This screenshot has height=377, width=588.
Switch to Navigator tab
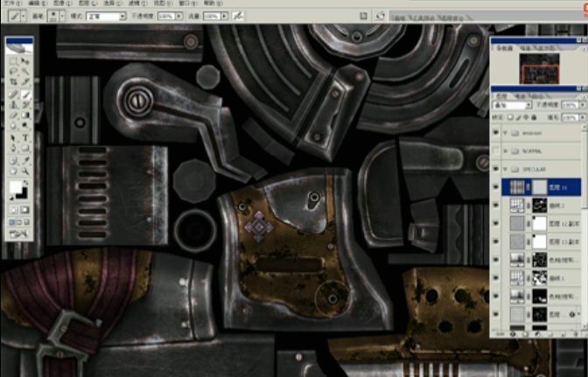pos(504,48)
